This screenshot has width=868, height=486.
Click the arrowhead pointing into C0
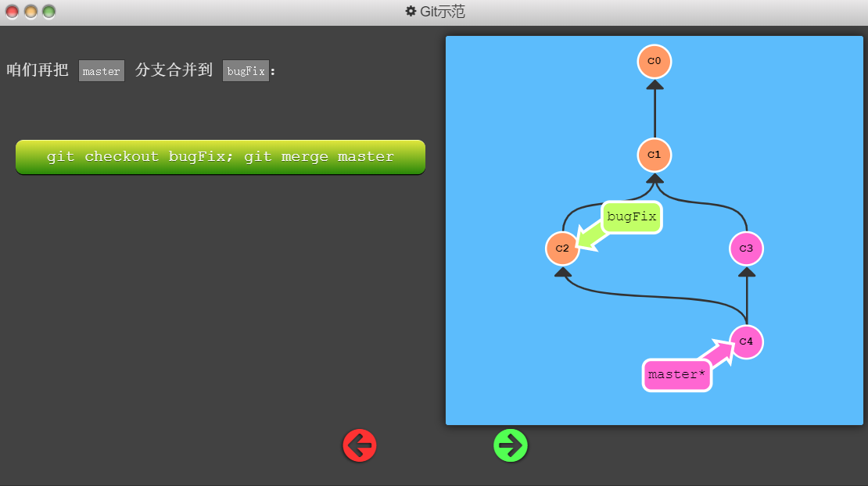point(655,85)
